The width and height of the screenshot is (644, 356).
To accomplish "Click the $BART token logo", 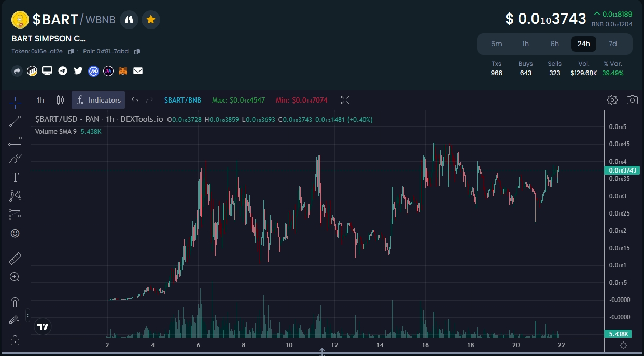I will pos(20,20).
